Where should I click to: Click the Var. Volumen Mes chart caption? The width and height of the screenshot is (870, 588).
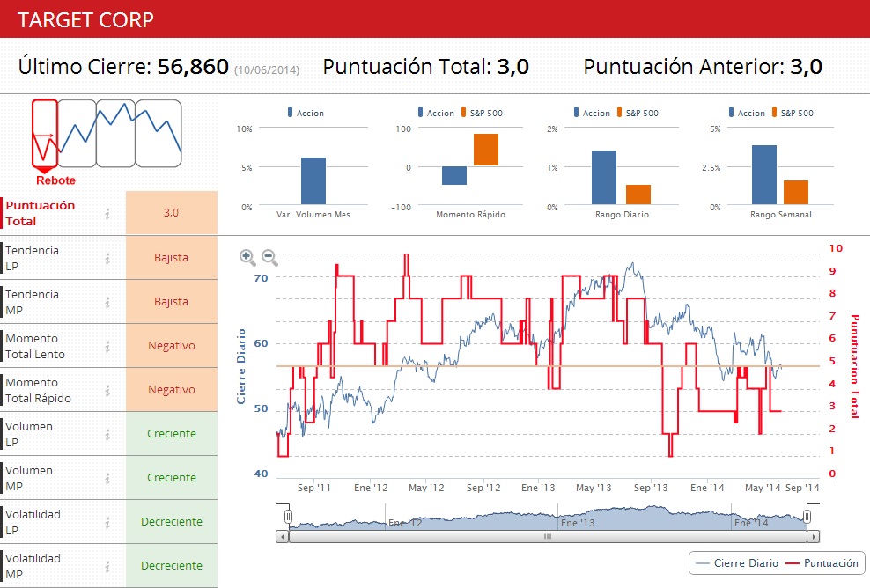click(x=313, y=215)
